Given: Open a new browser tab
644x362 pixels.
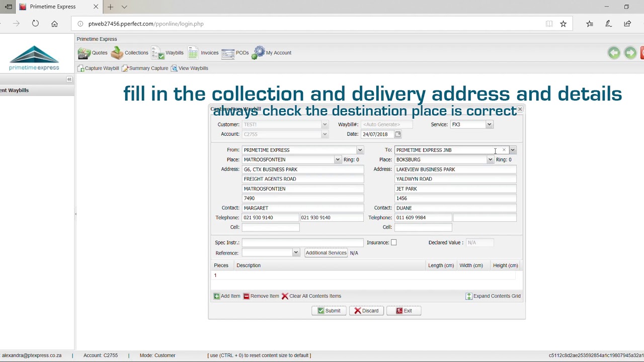Looking at the screenshot, I should click(110, 7).
